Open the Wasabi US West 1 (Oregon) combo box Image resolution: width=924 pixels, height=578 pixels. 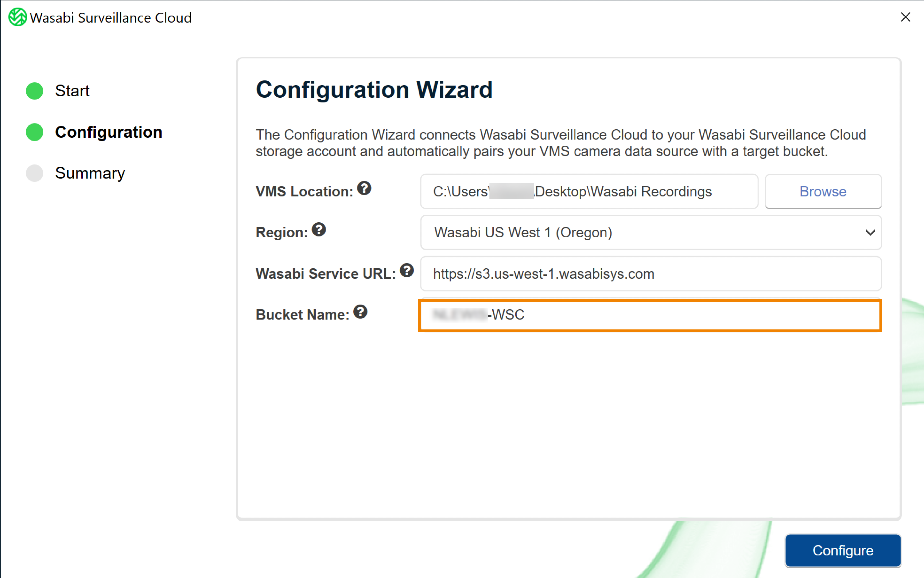pos(651,232)
